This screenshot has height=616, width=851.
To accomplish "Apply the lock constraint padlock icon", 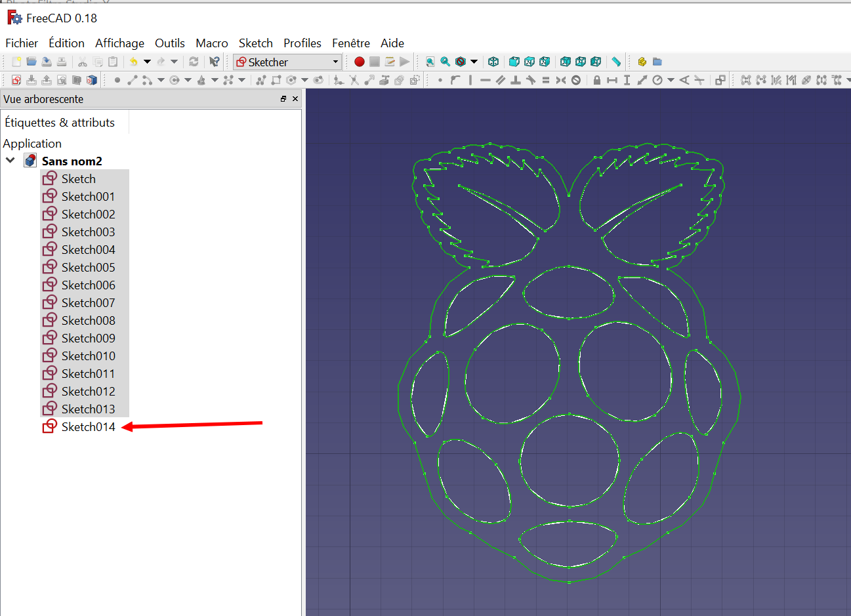I will (x=596, y=80).
